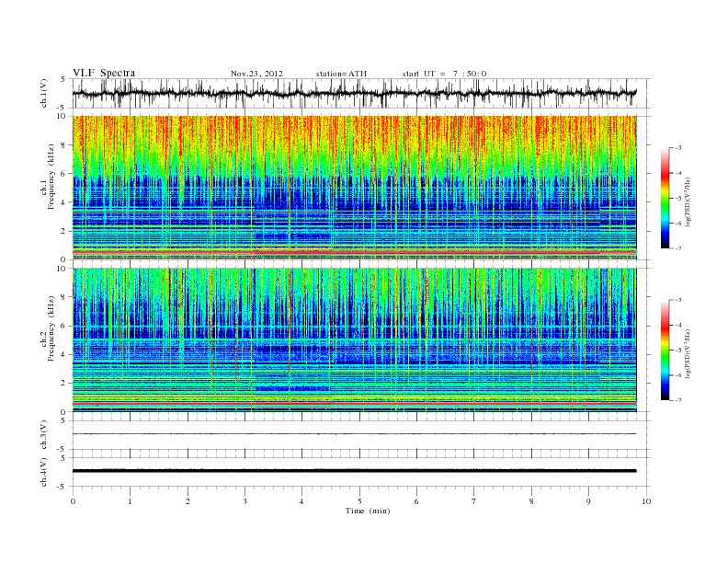
Task: Click the "-7" tick on ch.2 colorbar
Action: pyautogui.click(x=678, y=400)
